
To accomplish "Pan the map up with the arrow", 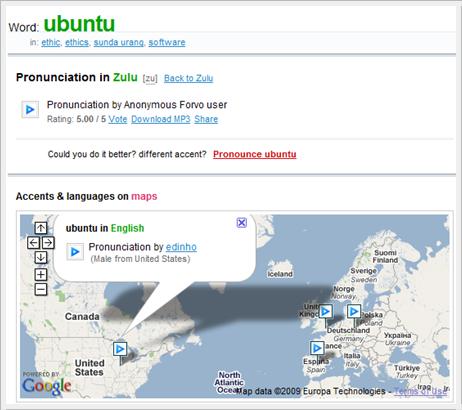I will pos(41,228).
